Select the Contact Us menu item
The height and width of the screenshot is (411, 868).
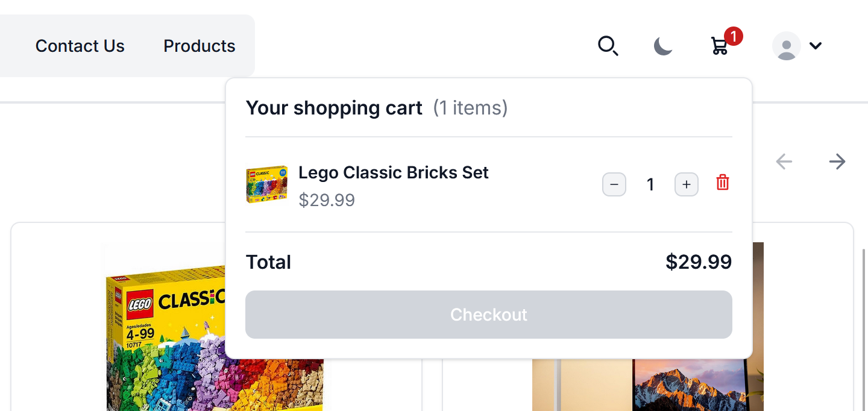tap(80, 46)
